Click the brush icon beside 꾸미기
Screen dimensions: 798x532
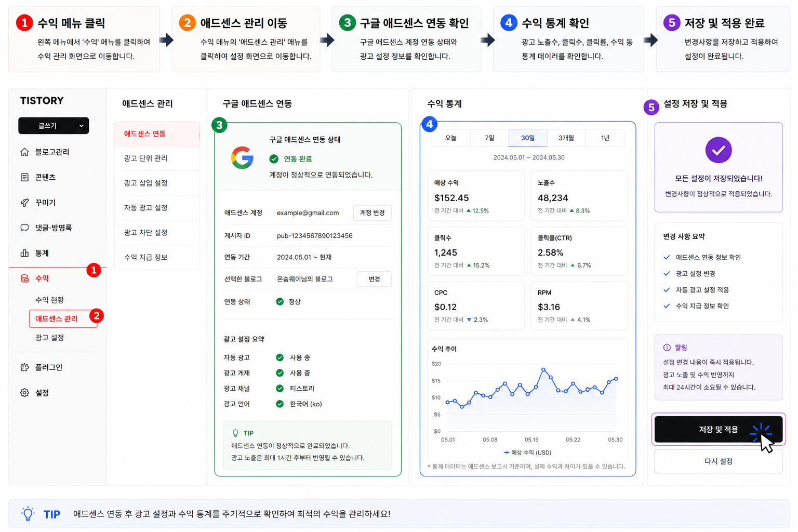coord(24,203)
